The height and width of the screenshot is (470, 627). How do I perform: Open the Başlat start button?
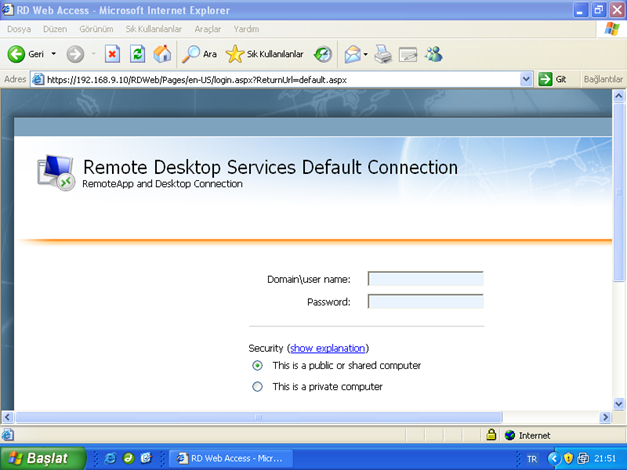coord(42,458)
